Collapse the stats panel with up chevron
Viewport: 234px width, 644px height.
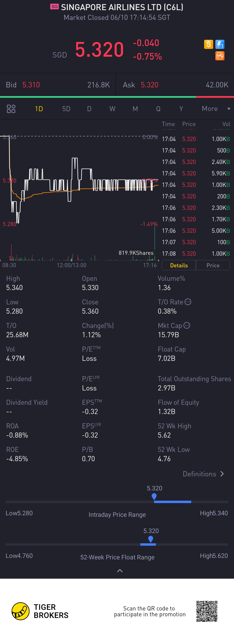coord(120,570)
